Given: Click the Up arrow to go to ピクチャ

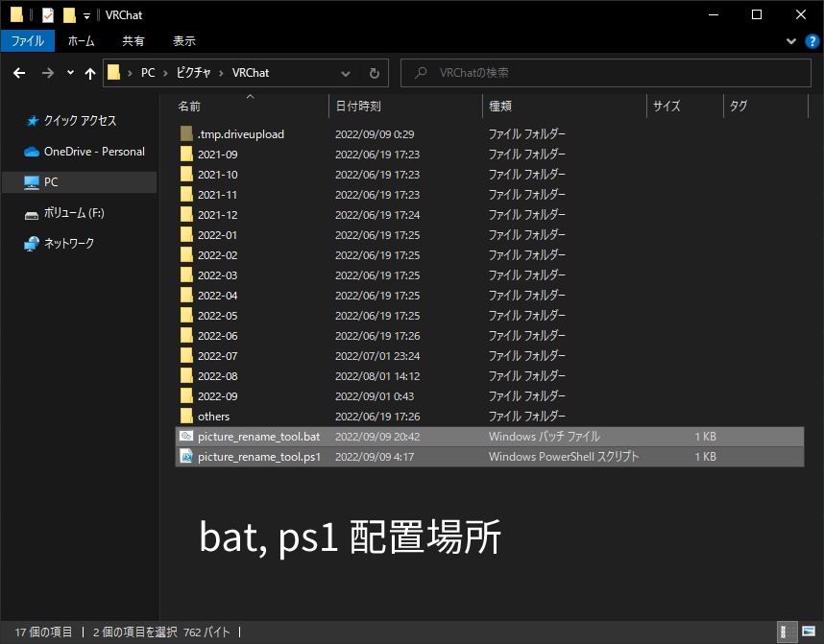Looking at the screenshot, I should tap(89, 72).
